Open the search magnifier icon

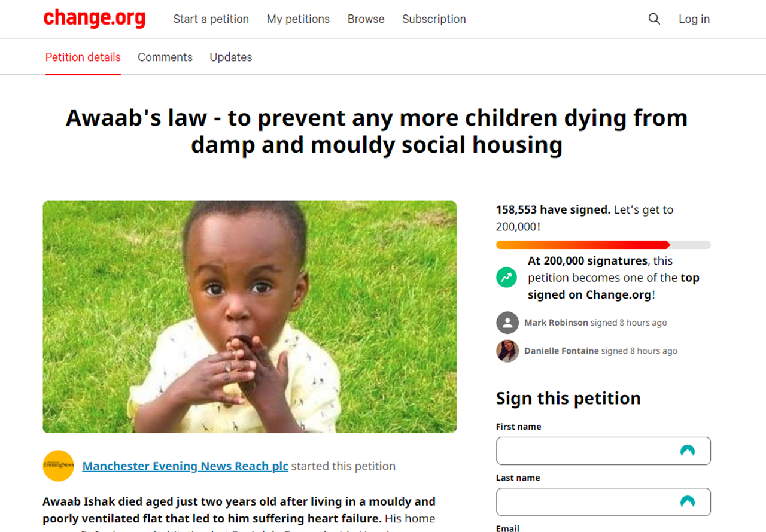pos(654,19)
